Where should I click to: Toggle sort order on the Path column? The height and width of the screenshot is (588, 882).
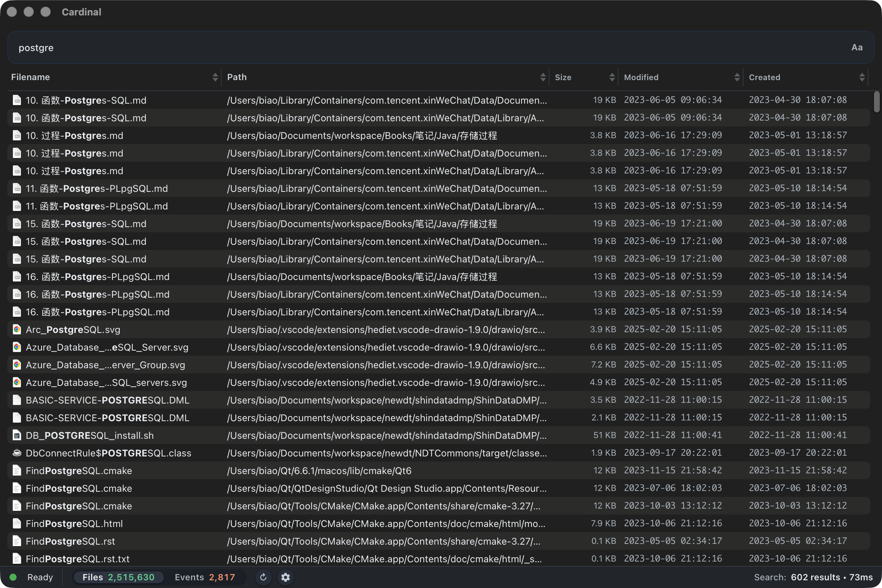click(x=543, y=77)
